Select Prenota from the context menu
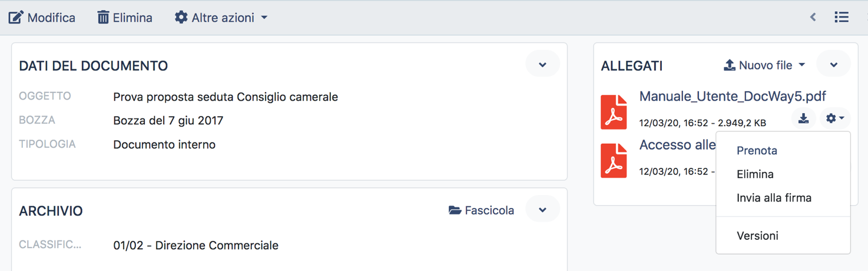 757,151
